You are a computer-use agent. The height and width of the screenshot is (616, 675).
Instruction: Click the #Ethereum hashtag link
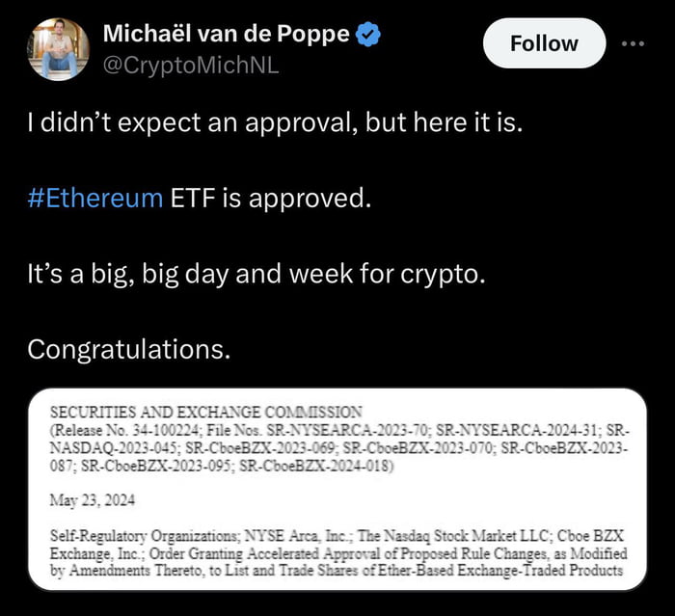point(95,198)
